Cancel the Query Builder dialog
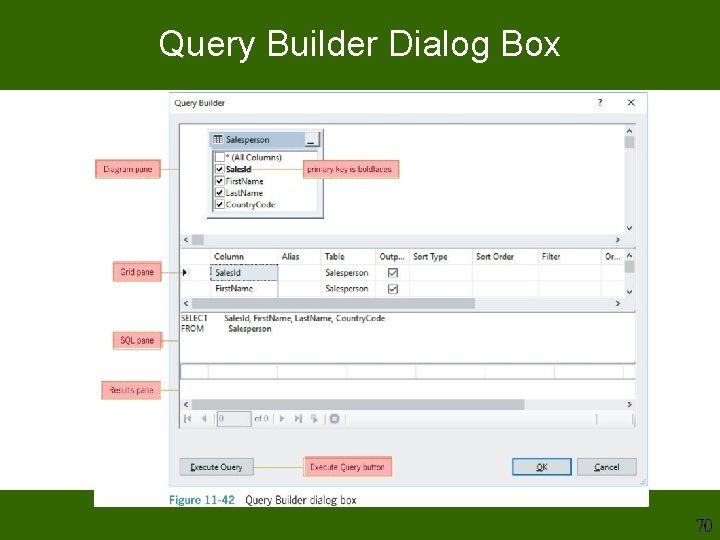 607,467
